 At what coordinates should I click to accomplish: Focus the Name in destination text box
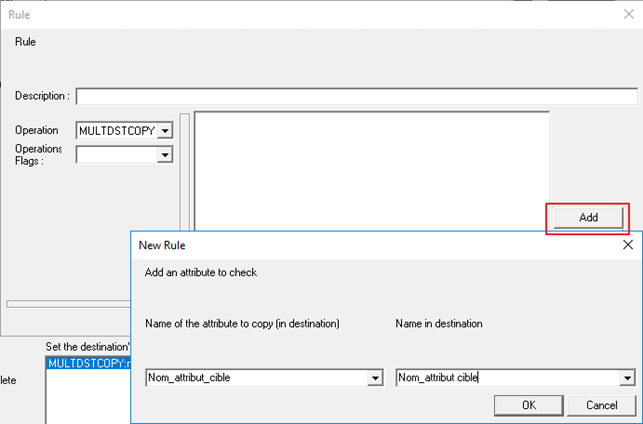(508, 378)
